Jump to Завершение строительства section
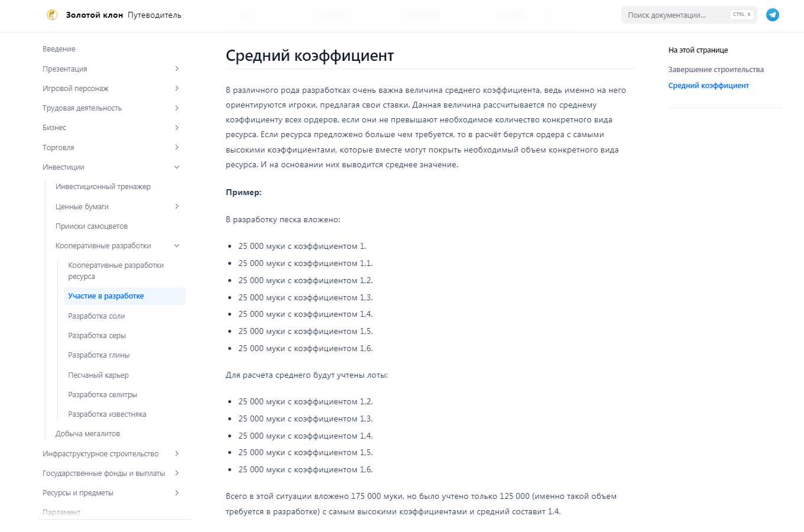The width and height of the screenshot is (804, 532). pos(715,70)
